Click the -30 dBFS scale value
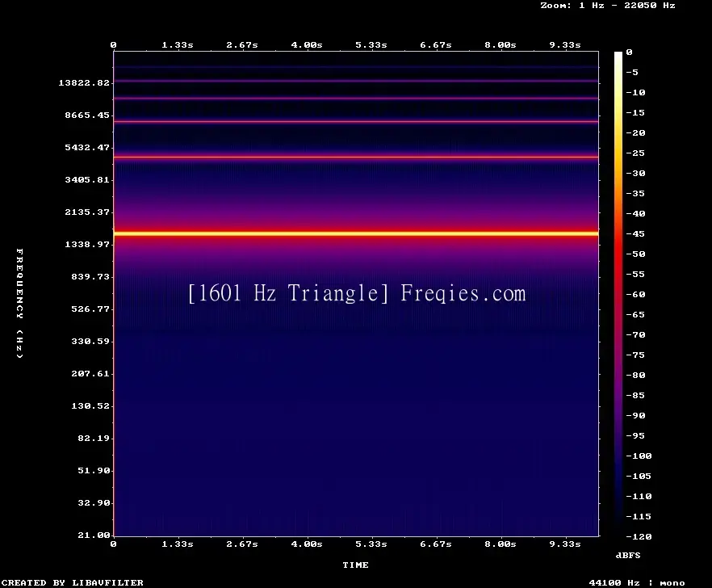This screenshot has height=588, width=712. (635, 173)
